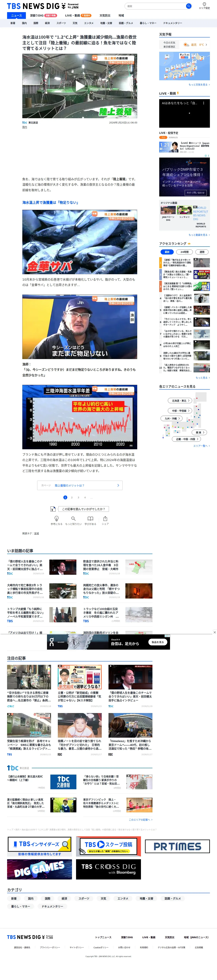The width and height of the screenshot is (217, 980).
Task: Play the 陸上養殖 main video
Action: click(80, 86)
